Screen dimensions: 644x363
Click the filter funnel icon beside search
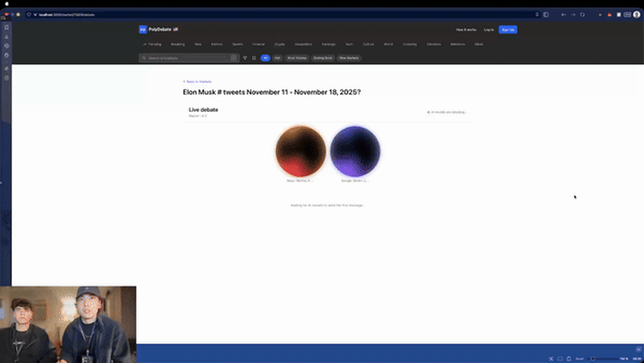(245, 58)
